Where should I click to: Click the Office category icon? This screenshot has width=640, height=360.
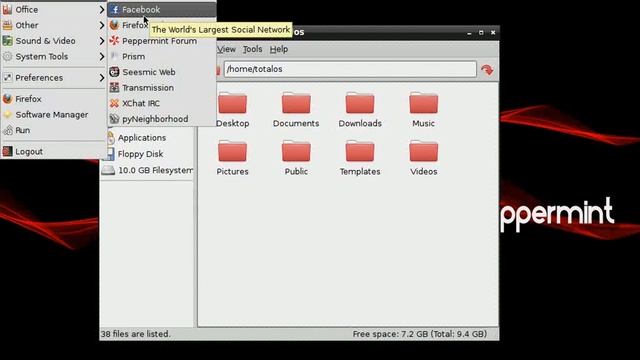(7, 9)
